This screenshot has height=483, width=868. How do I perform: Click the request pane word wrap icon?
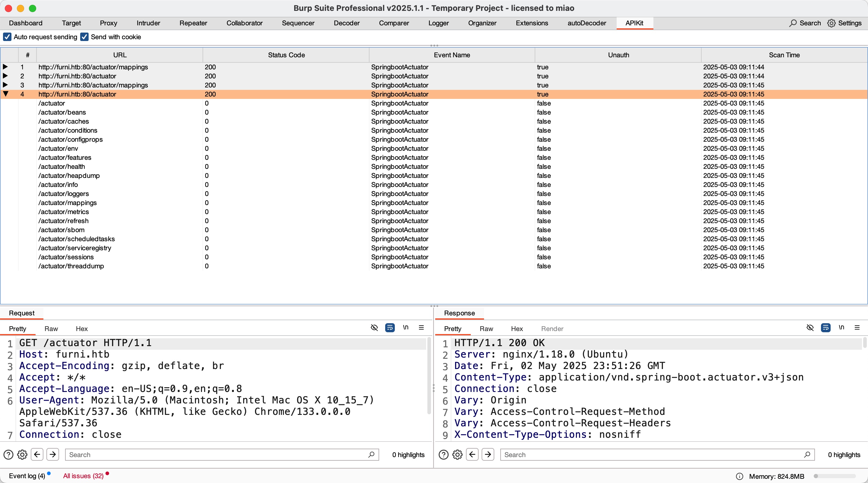(389, 328)
